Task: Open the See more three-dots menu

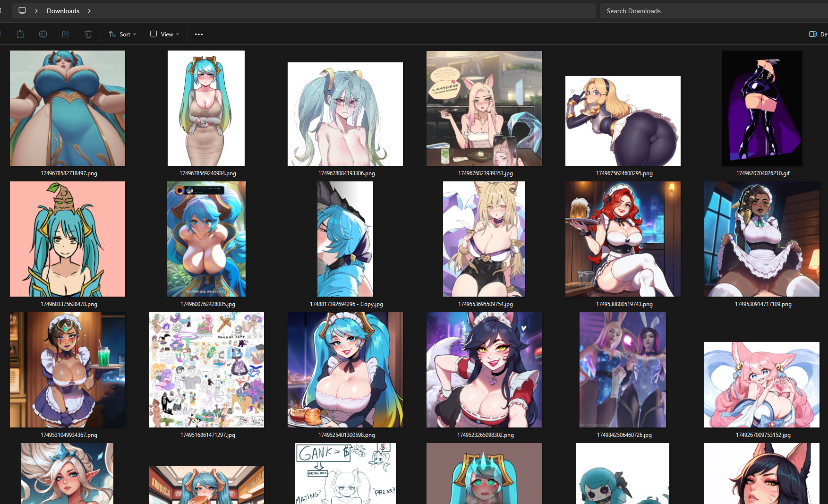Action: point(199,34)
